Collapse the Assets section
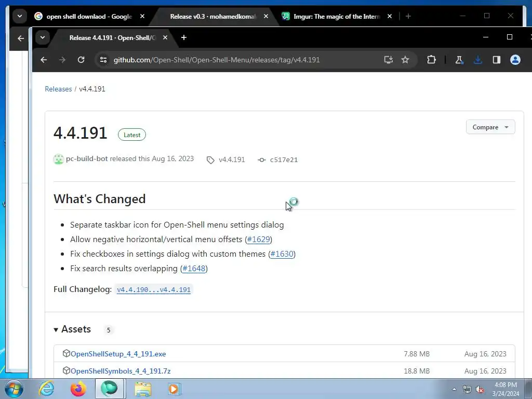 coord(72,329)
